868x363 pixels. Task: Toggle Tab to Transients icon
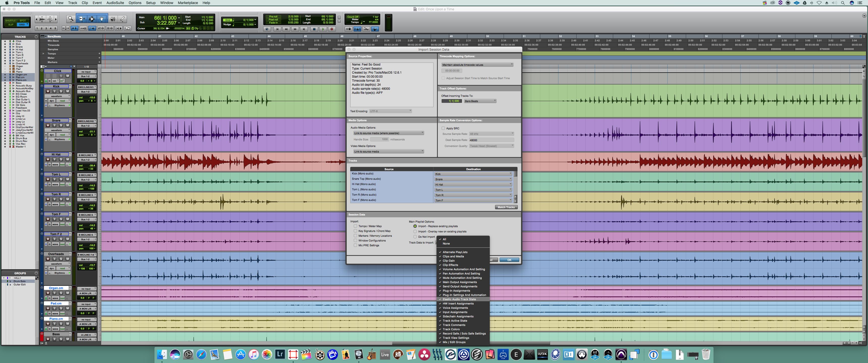tap(74, 28)
